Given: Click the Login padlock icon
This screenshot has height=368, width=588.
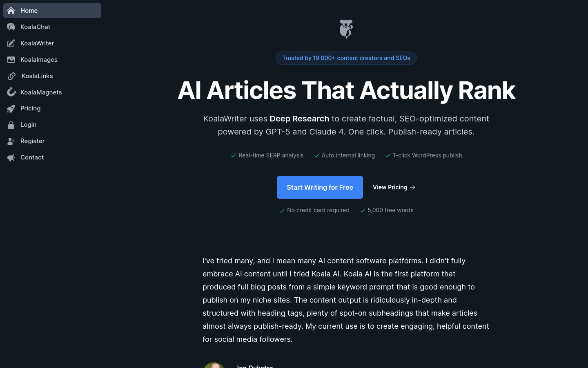Looking at the screenshot, I should coord(11,125).
